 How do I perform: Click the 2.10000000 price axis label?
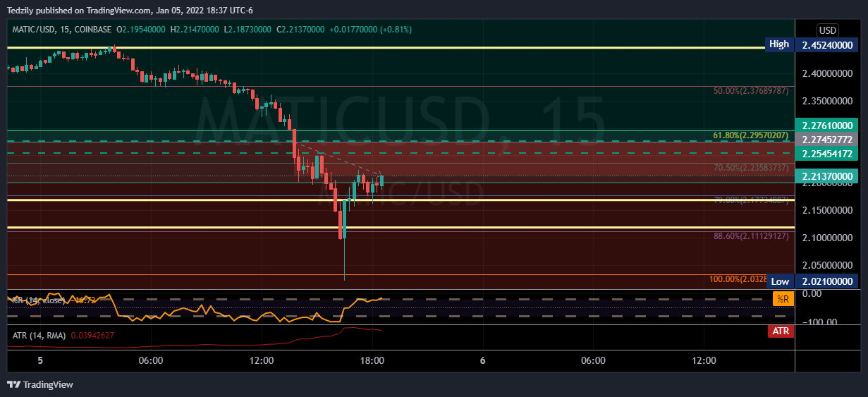pos(829,238)
